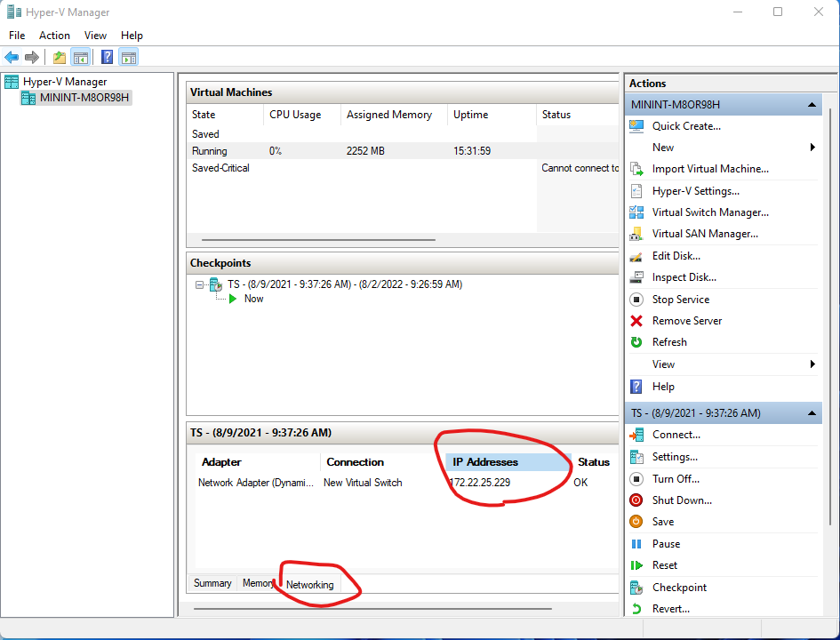Click the Back arrow toolbar icon
This screenshot has height=640, width=840.
tap(12, 57)
